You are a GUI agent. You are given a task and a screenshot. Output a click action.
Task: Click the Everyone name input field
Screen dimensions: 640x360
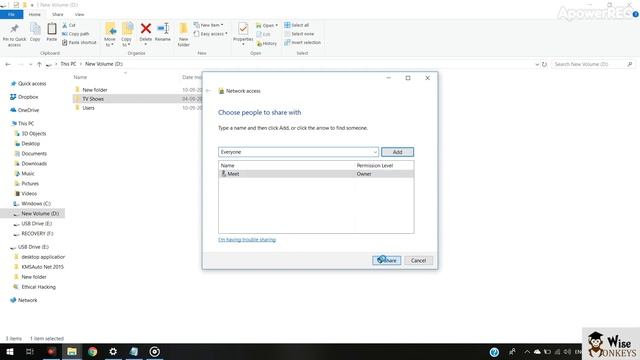click(x=295, y=152)
